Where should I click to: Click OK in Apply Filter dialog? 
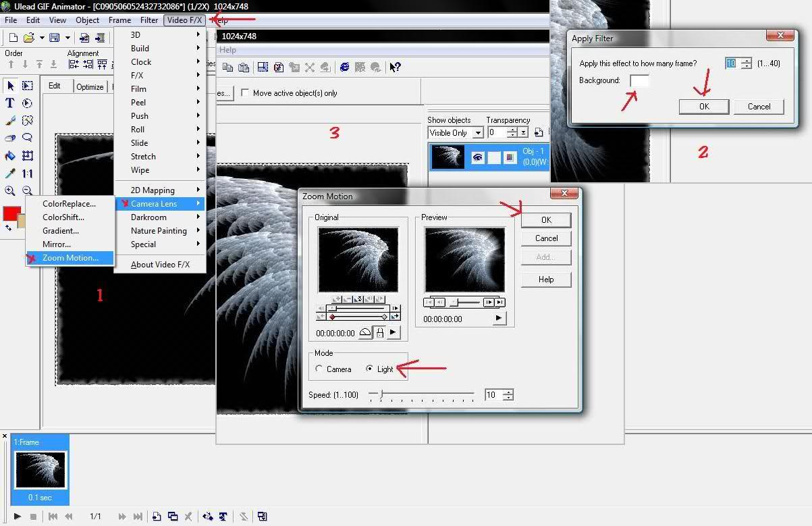click(704, 106)
